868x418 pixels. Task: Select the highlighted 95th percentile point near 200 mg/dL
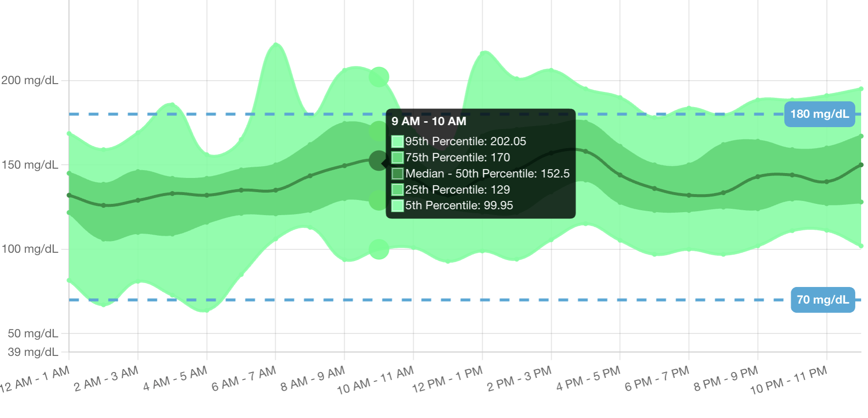[378, 77]
